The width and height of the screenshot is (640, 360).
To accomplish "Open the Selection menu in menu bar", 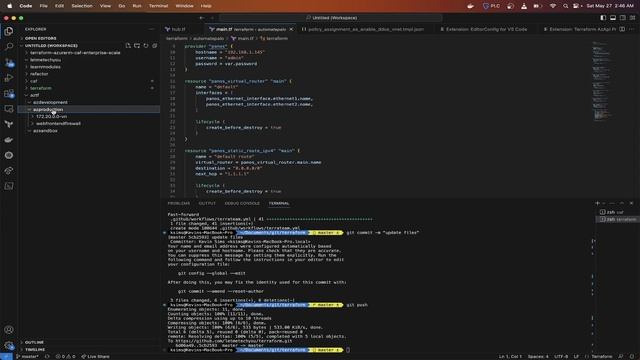I will 82,6.
